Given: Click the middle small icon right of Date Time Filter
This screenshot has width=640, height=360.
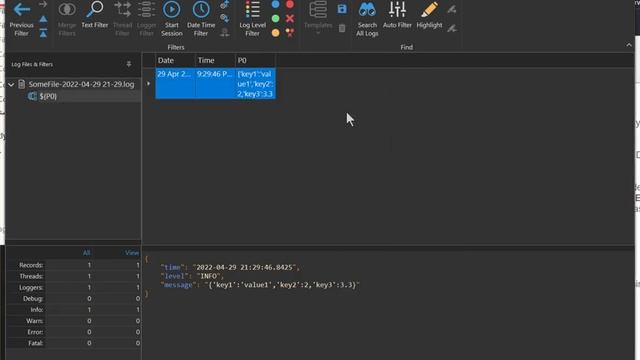Looking at the screenshot, I should [224, 18].
